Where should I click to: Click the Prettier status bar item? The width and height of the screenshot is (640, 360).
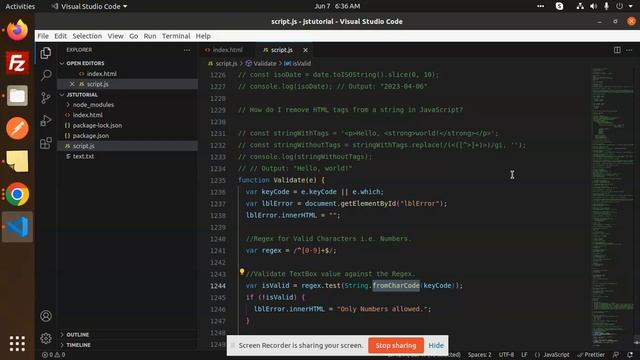tap(591, 355)
